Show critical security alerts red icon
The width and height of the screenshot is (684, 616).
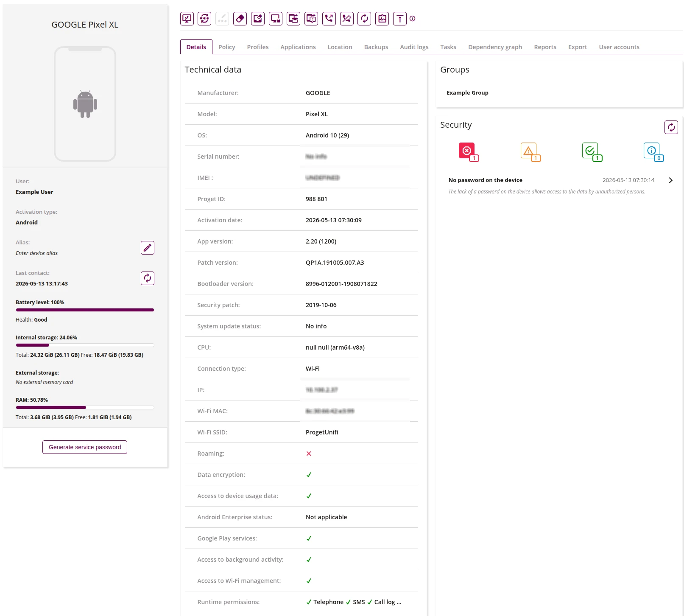pyautogui.click(x=468, y=152)
